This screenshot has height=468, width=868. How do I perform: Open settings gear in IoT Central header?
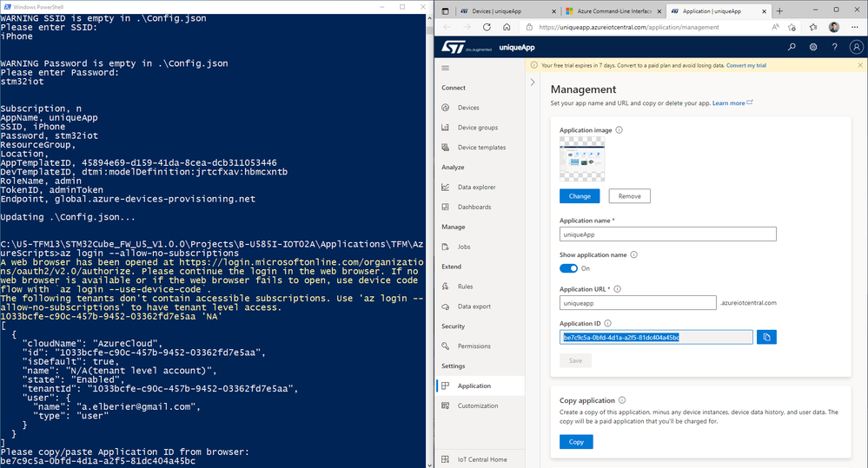pyautogui.click(x=813, y=48)
